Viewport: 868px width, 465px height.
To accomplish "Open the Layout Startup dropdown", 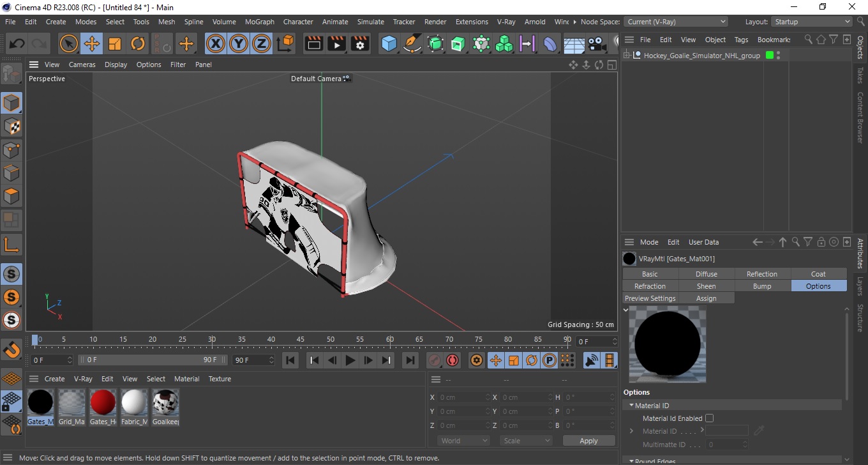I will (x=812, y=22).
